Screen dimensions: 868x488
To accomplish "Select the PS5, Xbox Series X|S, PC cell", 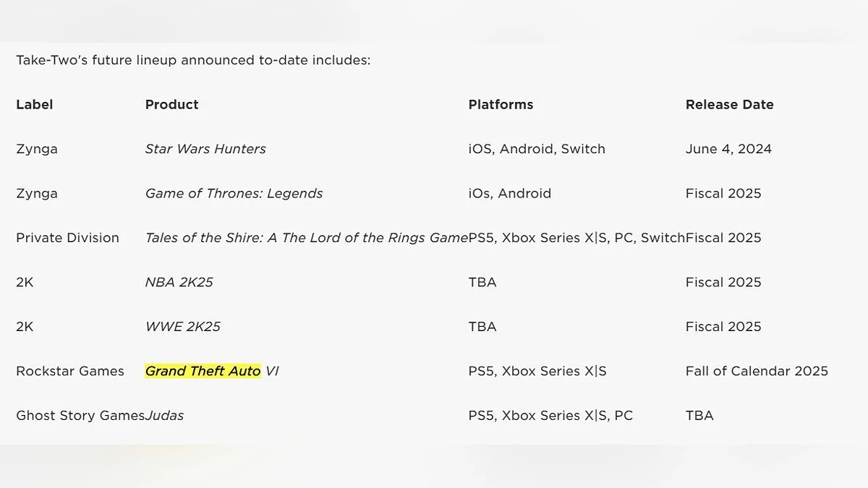I will (550, 416).
